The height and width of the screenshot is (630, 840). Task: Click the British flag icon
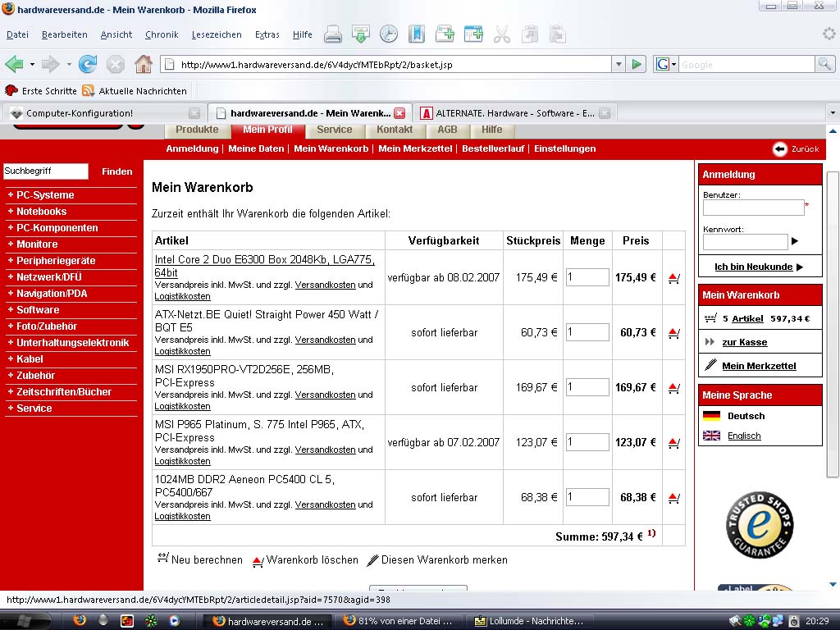click(711, 436)
